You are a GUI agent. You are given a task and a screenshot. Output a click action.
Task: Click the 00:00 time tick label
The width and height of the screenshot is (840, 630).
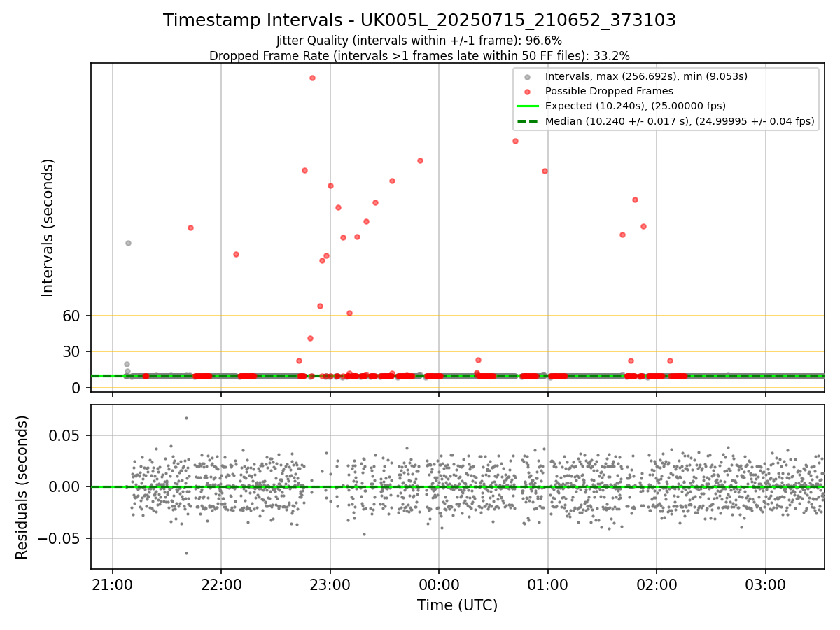click(x=439, y=584)
